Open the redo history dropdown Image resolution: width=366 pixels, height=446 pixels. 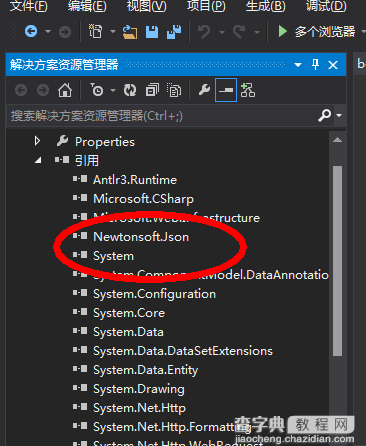click(x=257, y=32)
